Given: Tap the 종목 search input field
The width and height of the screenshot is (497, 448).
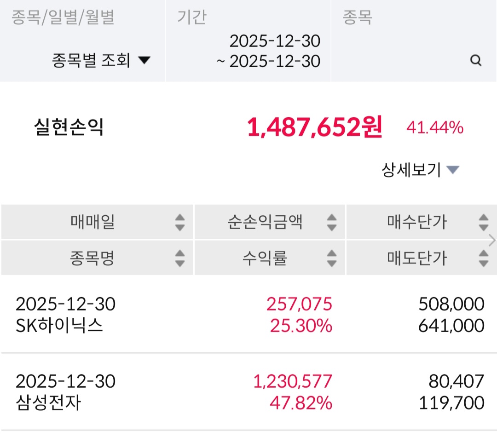Looking at the screenshot, I should (x=400, y=60).
